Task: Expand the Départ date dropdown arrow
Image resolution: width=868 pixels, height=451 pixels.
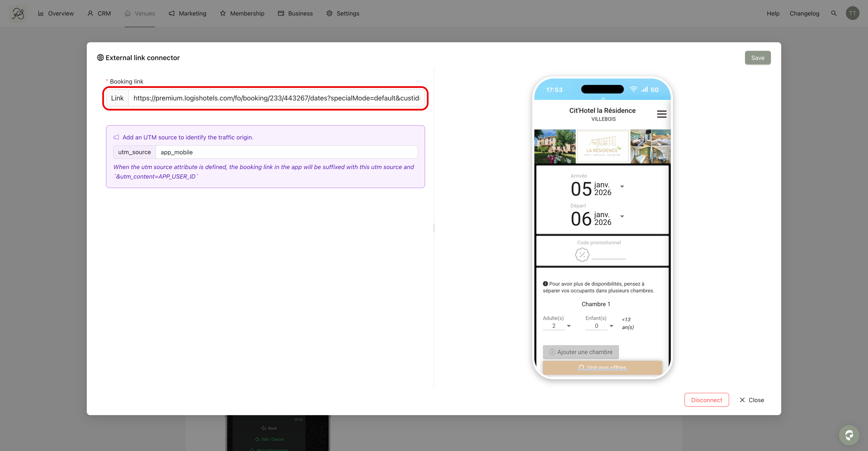Action: coord(622,216)
